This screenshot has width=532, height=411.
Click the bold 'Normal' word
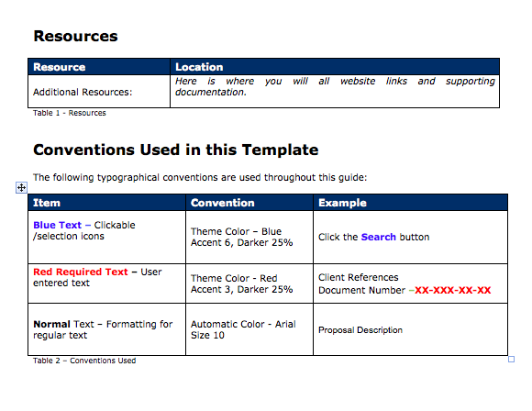pyautogui.click(x=52, y=324)
